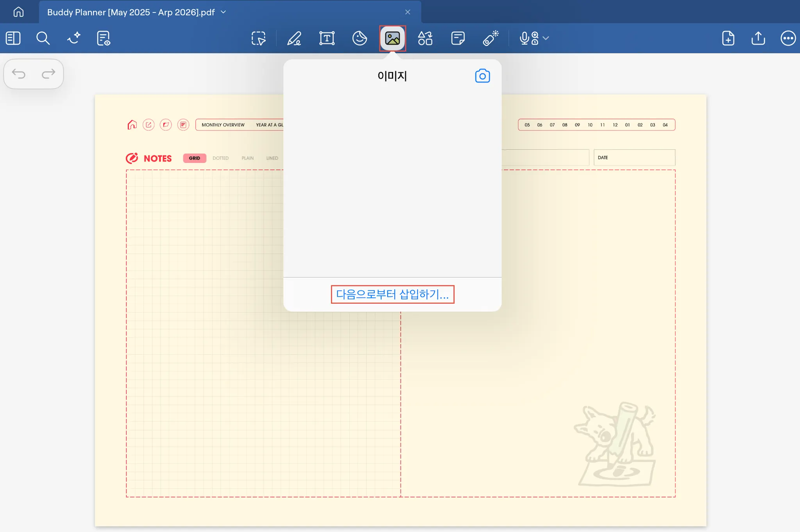This screenshot has height=532, width=800.
Task: Switch notes template to LINED
Action: point(272,158)
